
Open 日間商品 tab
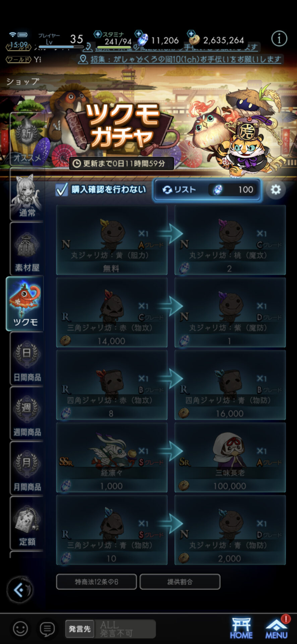click(27, 359)
